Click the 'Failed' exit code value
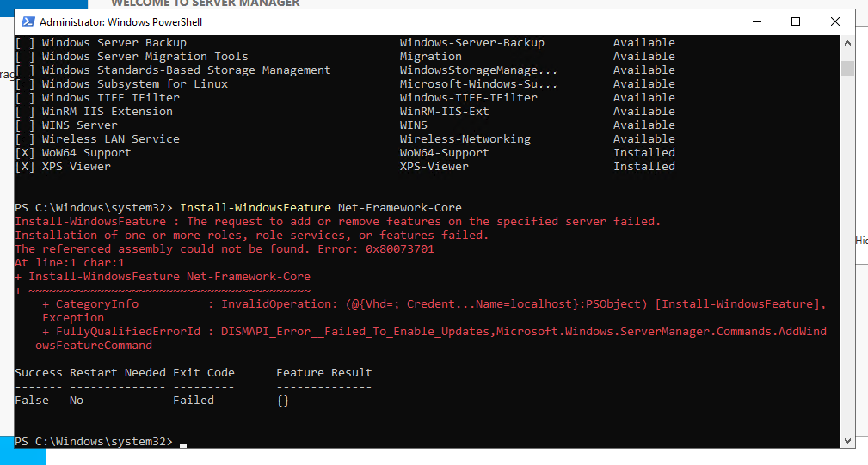Image resolution: width=868 pixels, height=465 pixels. click(x=194, y=401)
